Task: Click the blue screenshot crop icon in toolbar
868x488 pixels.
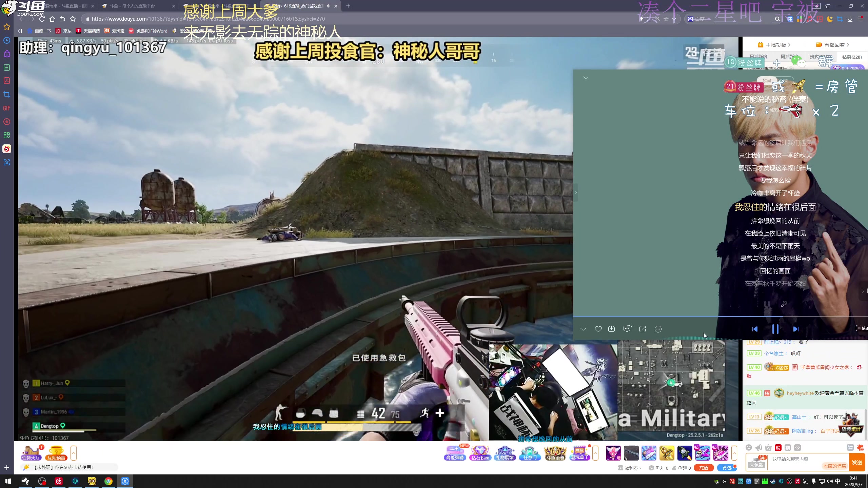Action: [840, 19]
